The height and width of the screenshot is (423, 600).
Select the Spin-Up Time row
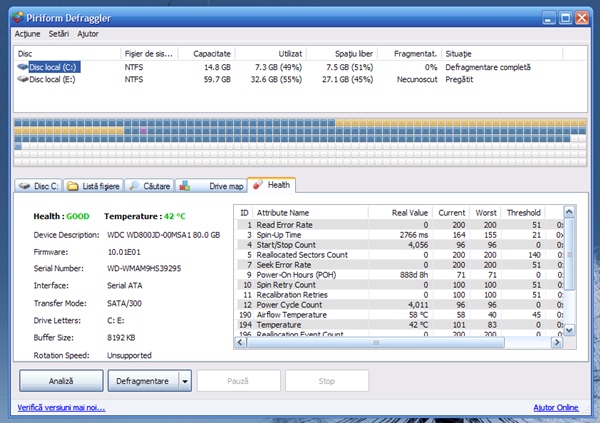399,235
